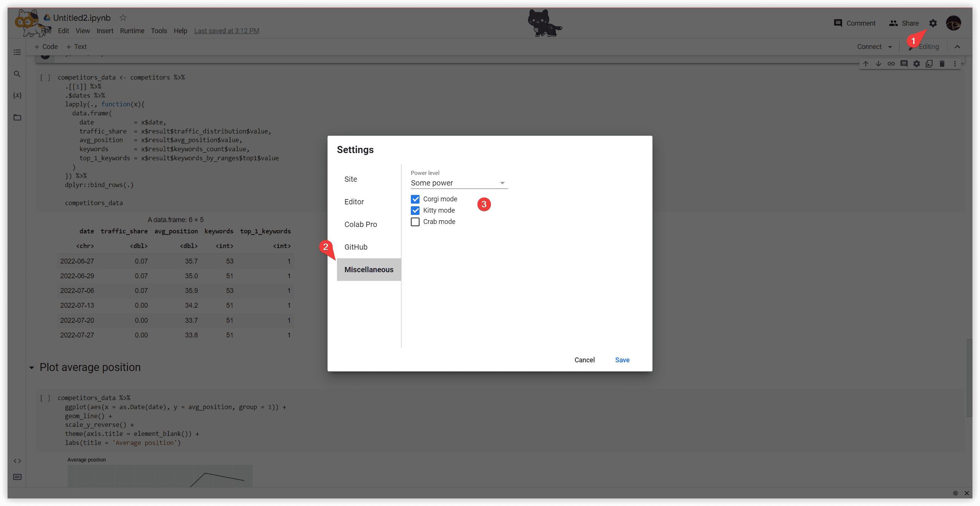Cancel the Settings dialog
The height and width of the screenshot is (506, 980).
coord(585,360)
